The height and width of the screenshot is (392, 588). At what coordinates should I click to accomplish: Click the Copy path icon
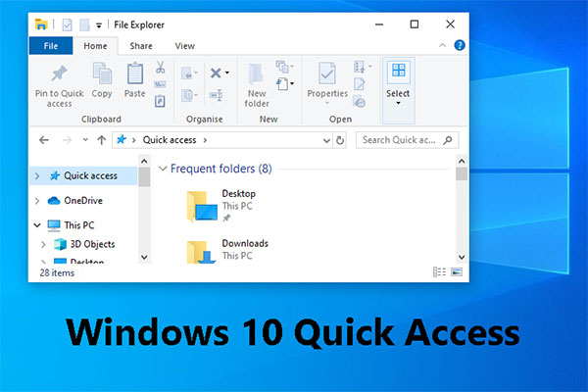160,84
